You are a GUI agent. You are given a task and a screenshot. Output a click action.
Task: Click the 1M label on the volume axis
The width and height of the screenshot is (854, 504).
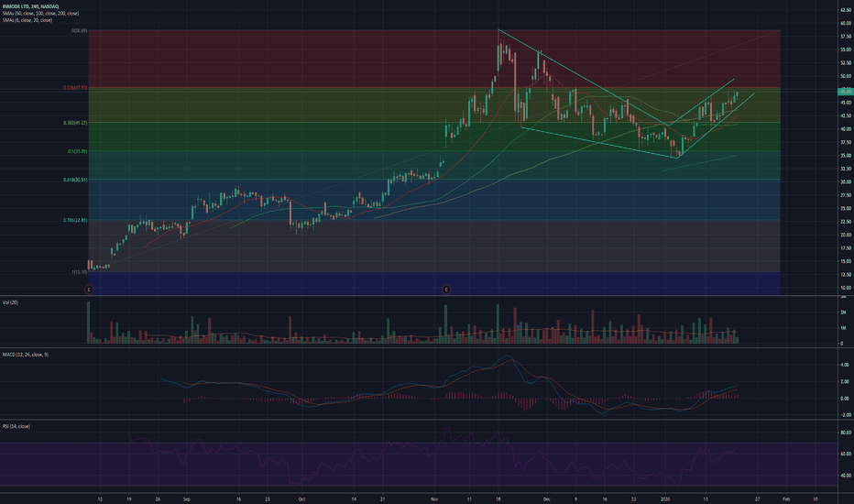(x=843, y=329)
